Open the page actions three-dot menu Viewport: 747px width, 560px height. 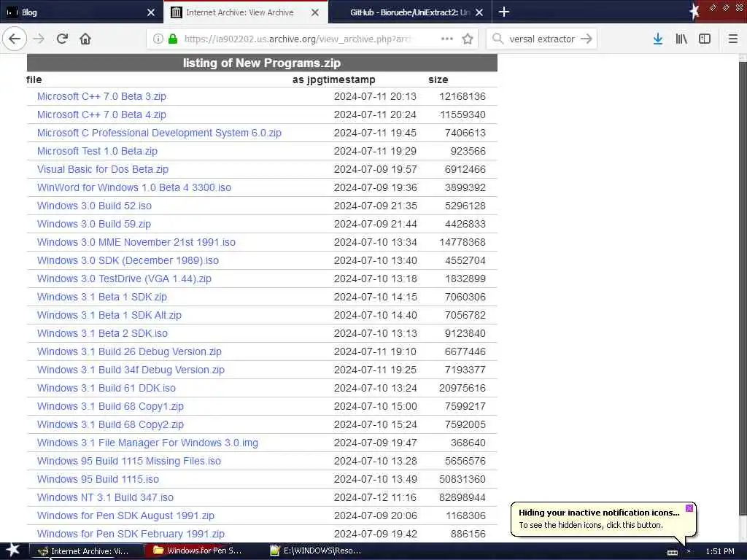[x=447, y=39]
